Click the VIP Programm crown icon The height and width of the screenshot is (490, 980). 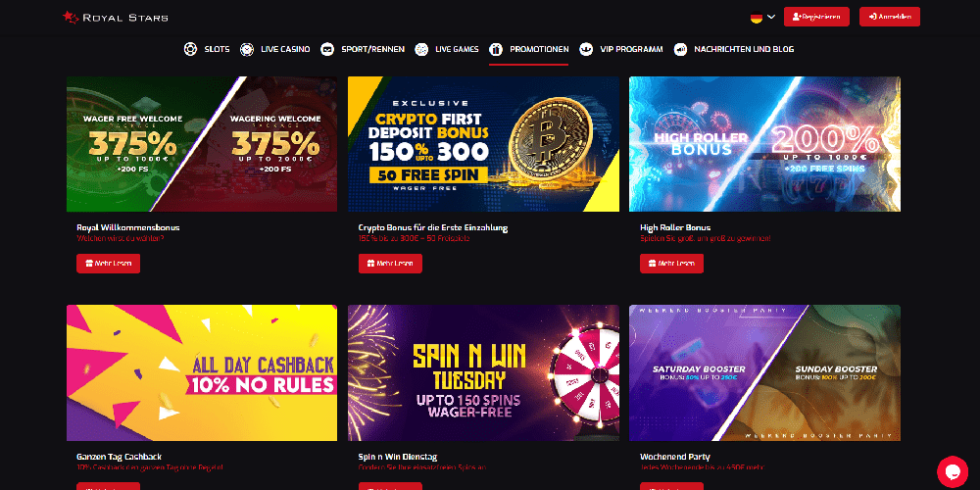point(586,49)
